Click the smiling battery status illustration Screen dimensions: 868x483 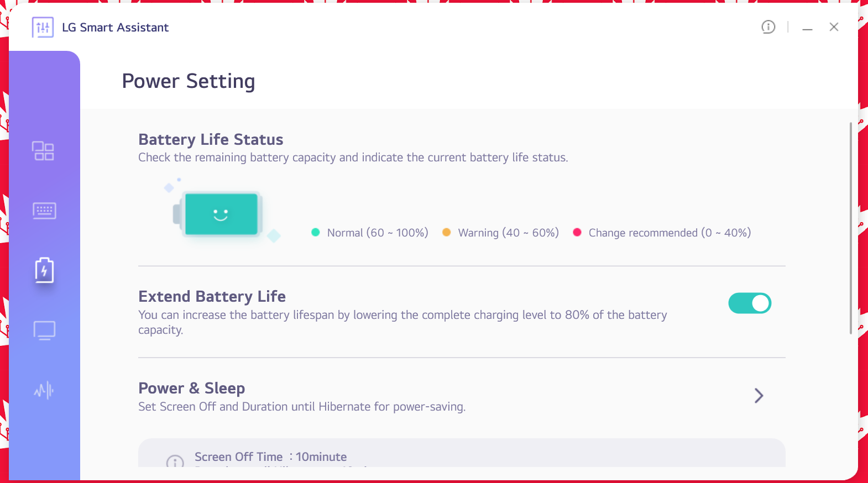(x=221, y=214)
